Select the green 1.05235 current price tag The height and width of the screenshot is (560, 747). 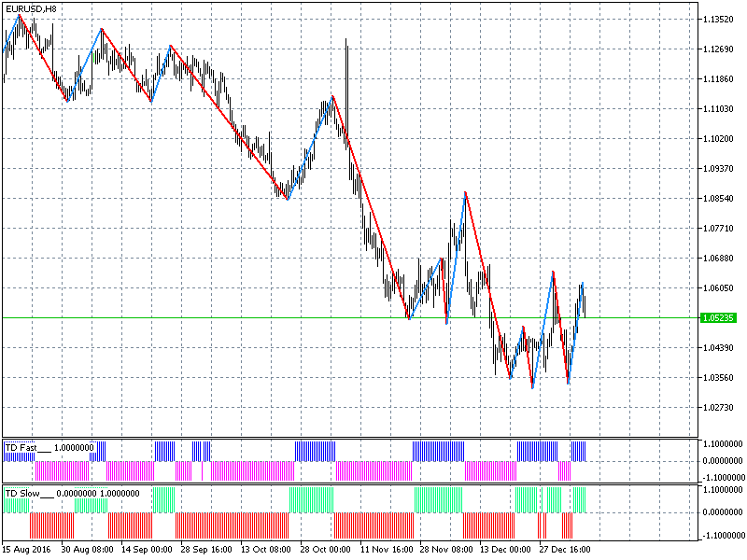tap(719, 318)
